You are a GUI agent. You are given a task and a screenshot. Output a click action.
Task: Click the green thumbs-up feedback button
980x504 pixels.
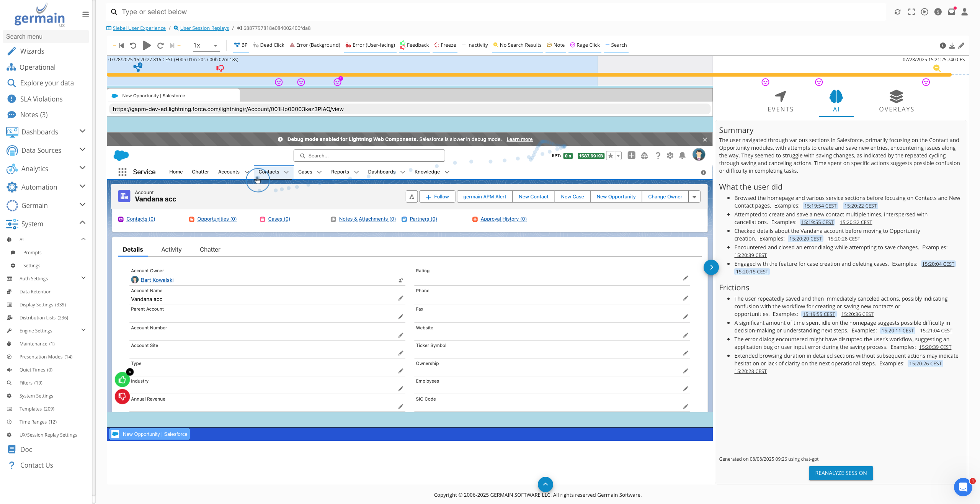coord(122,380)
